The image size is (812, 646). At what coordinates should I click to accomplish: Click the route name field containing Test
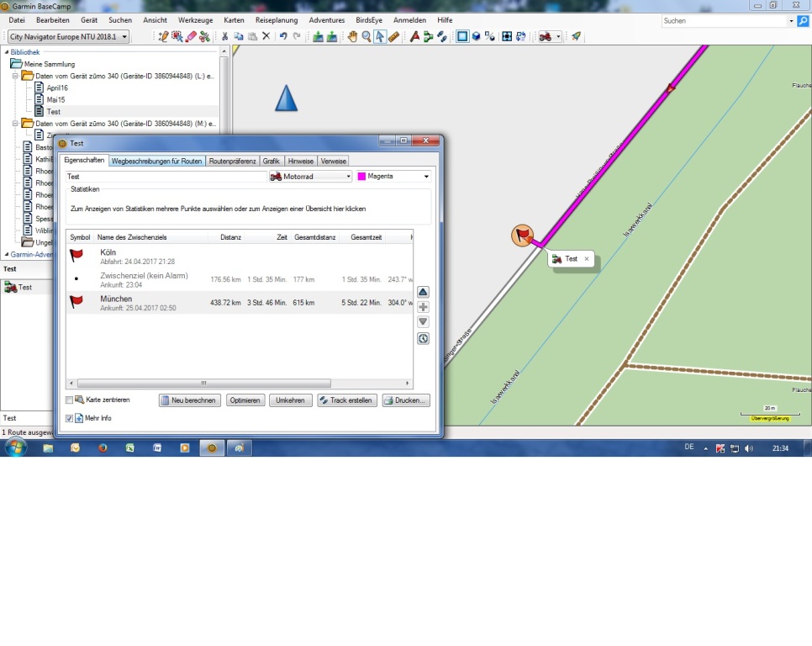coord(166,177)
